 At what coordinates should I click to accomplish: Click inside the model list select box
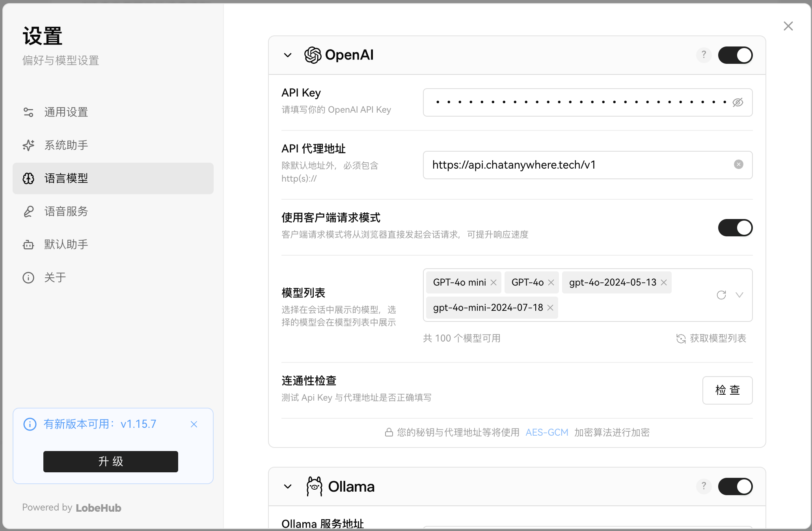588,295
